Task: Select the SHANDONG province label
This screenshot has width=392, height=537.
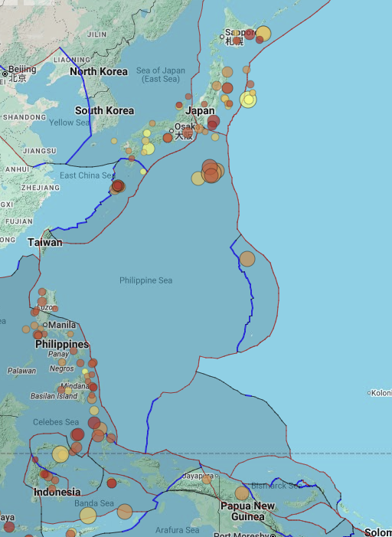Action: click(x=24, y=117)
